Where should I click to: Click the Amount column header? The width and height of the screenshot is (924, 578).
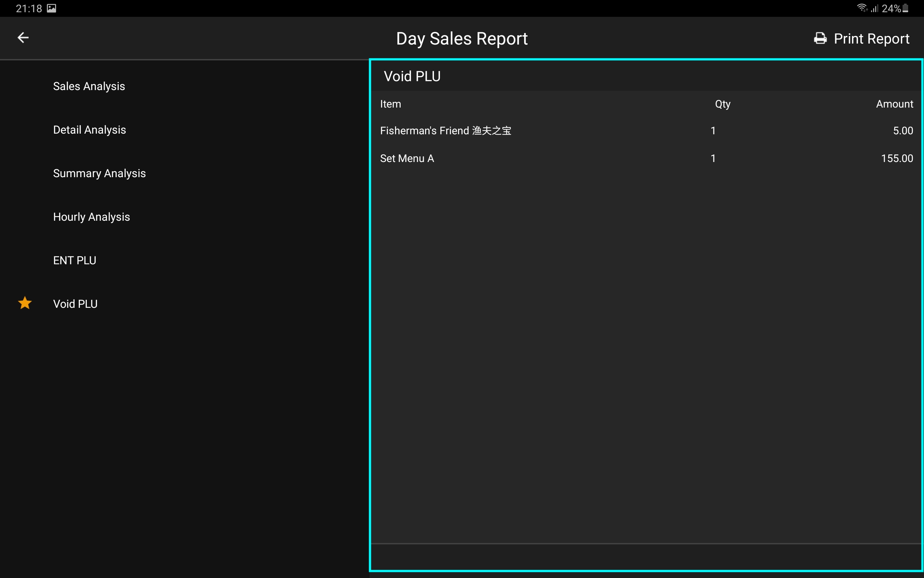894,104
